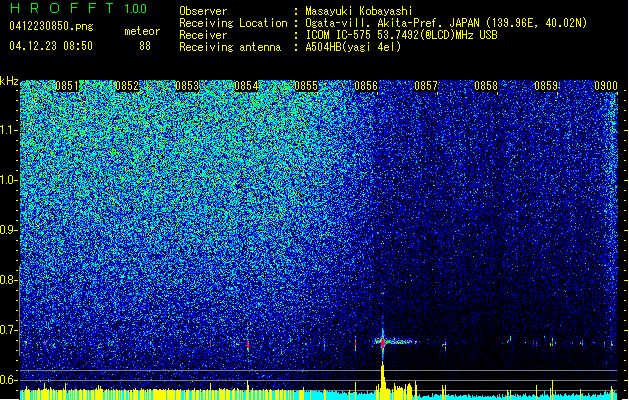This screenshot has height=400, width=629.
Task: Click the 0.6 kHz axis tick label
Action: pos(8,380)
